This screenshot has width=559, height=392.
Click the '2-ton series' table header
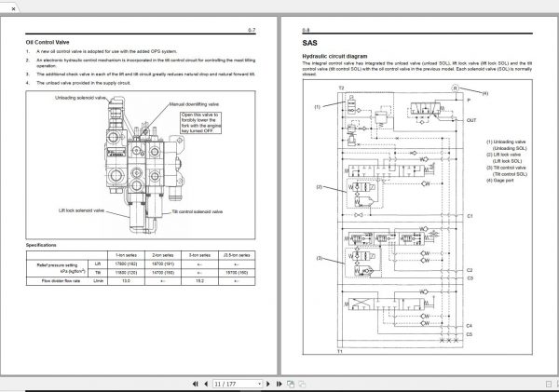tap(162, 255)
